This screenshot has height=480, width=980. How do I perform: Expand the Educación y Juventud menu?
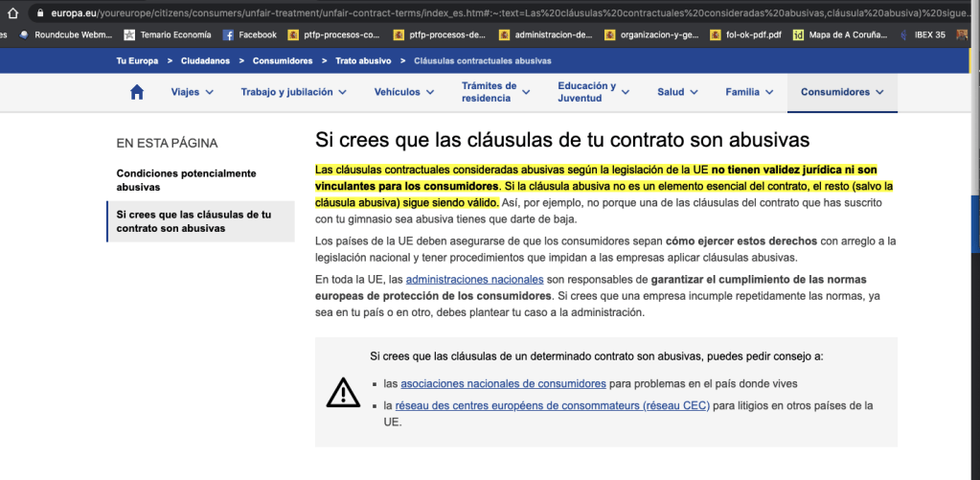click(593, 92)
